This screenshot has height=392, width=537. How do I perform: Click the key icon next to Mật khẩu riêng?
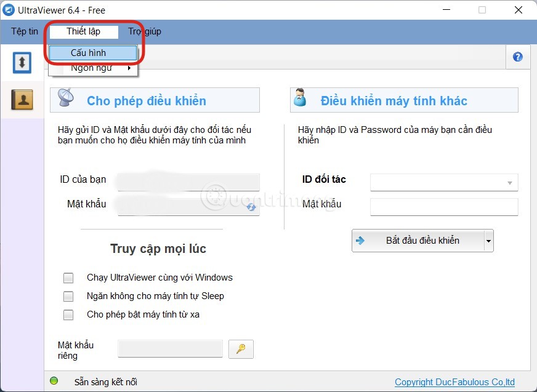point(241,349)
